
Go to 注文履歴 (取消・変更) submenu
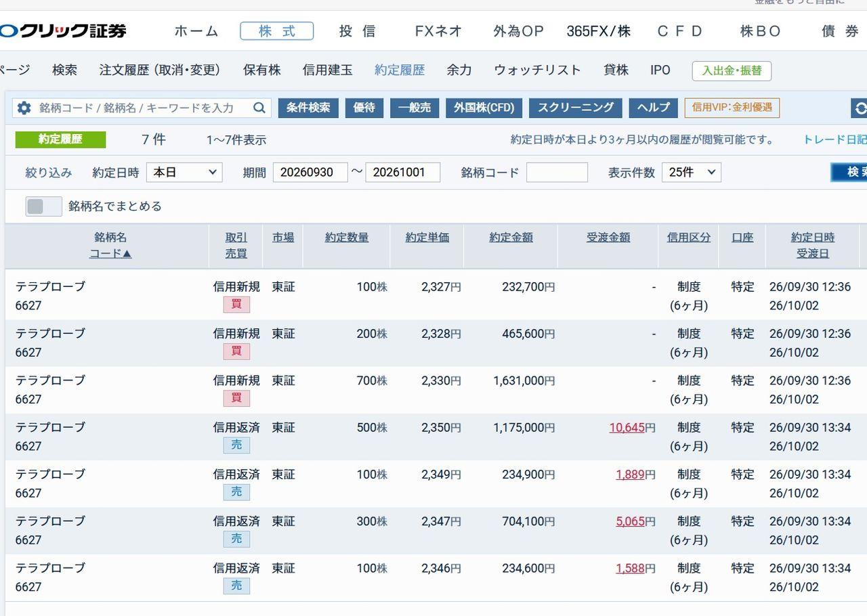pos(160,70)
